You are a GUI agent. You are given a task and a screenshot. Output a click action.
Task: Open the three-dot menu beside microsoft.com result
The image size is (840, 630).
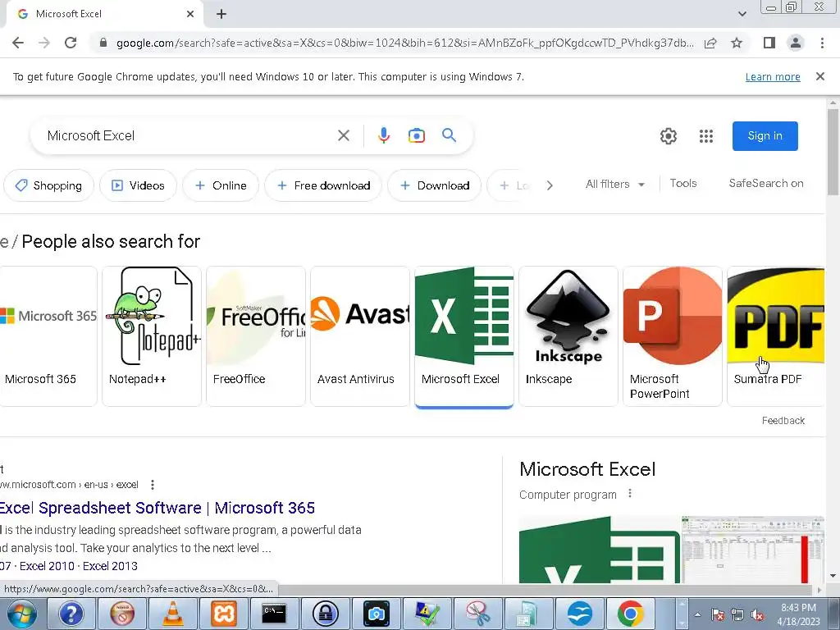click(x=153, y=485)
